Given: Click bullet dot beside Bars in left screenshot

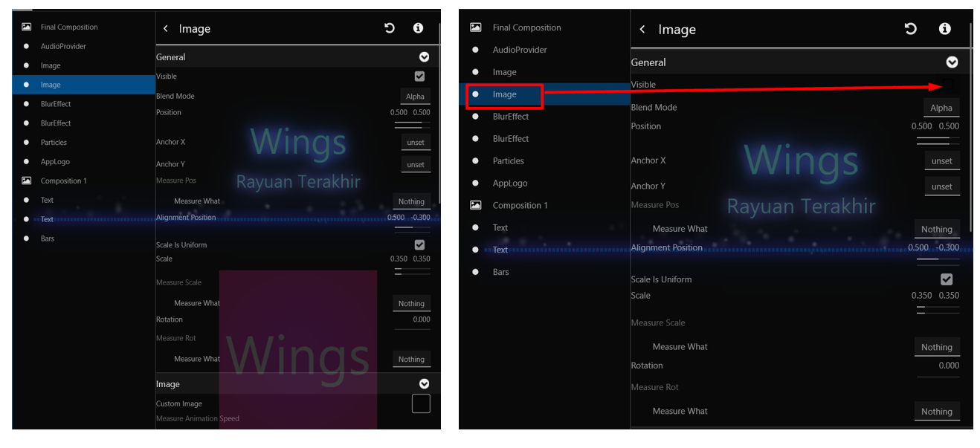Looking at the screenshot, I should tap(26, 238).
